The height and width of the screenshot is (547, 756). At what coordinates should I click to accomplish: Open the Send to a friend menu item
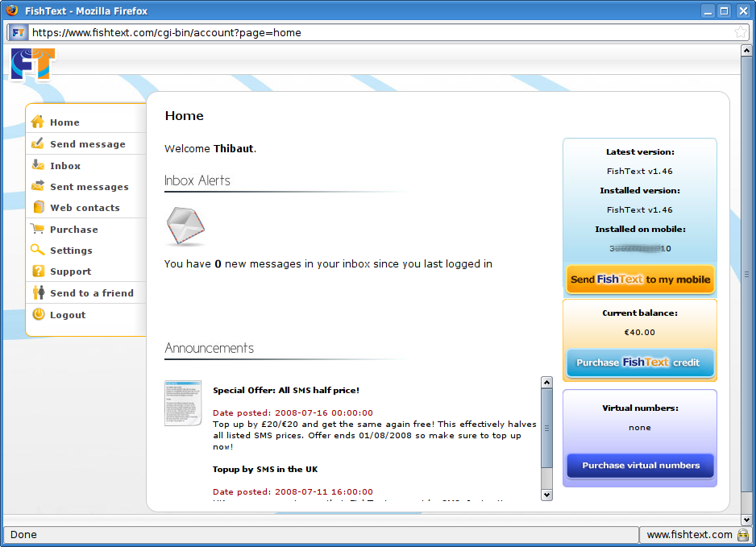click(91, 293)
